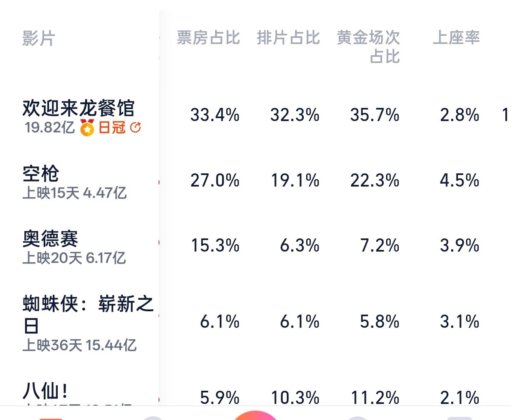Select the 黄金场次占比 column header
The height and width of the screenshot is (420, 511).
[x=368, y=47]
